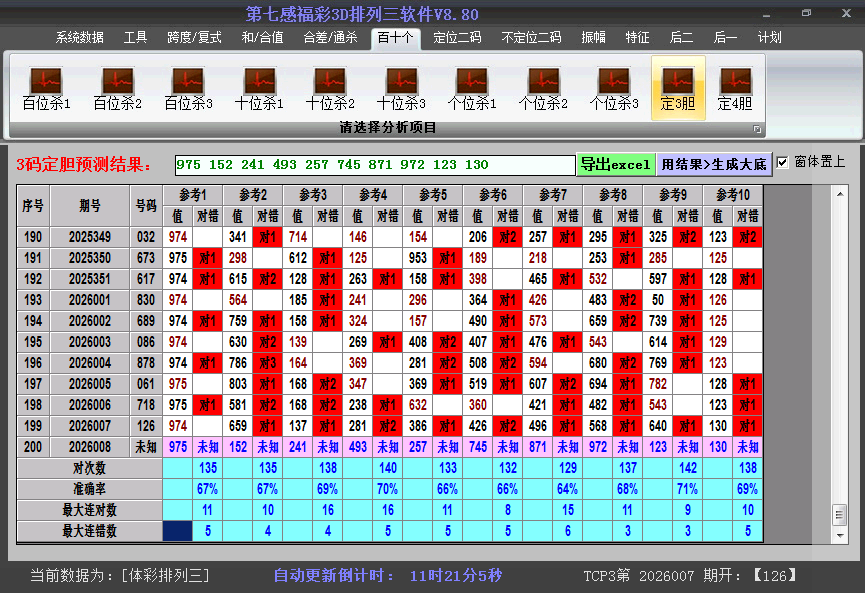Open the 跨度/复式 tab
Screen dimensions: 865x593
pos(194,38)
